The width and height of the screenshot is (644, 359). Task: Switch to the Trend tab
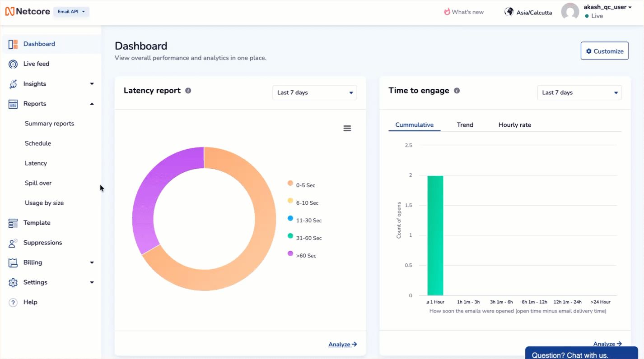[x=465, y=125]
